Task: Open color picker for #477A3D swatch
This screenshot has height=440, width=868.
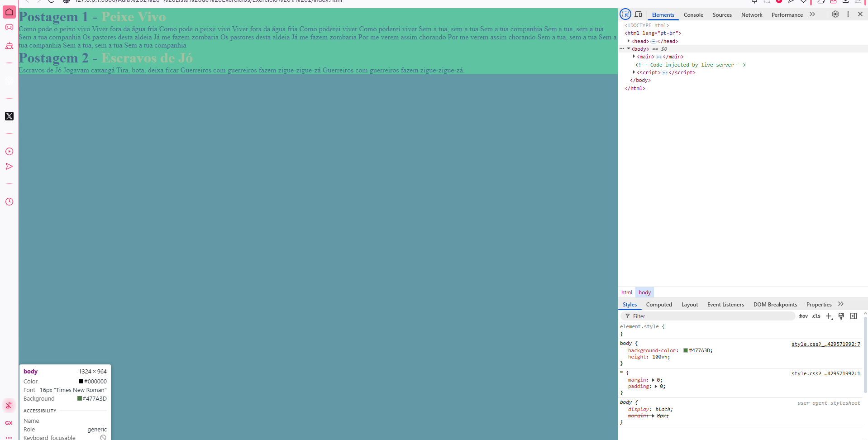Action: pyautogui.click(x=686, y=350)
